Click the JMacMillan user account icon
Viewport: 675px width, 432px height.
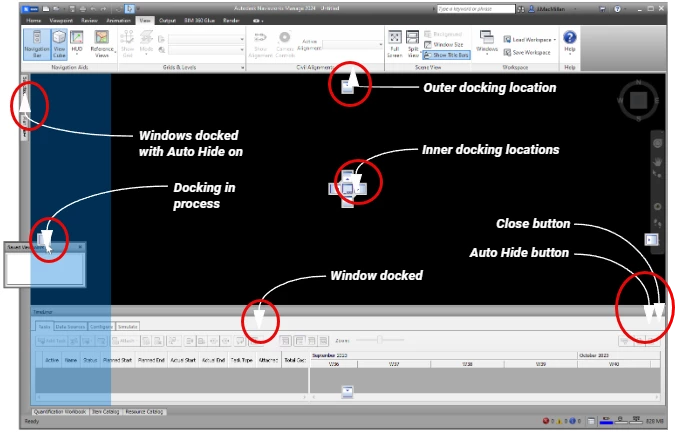point(532,9)
